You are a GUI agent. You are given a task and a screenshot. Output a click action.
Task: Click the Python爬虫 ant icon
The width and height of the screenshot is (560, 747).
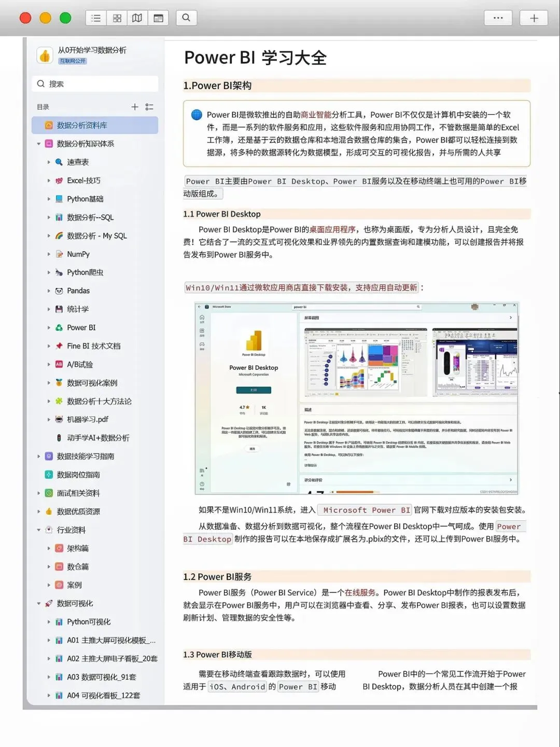pyautogui.click(x=59, y=272)
